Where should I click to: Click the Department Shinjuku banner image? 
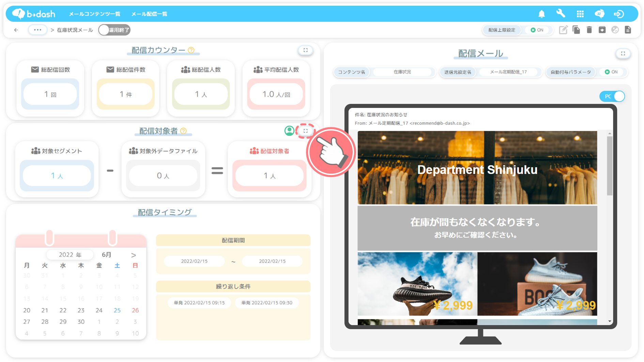point(477,168)
